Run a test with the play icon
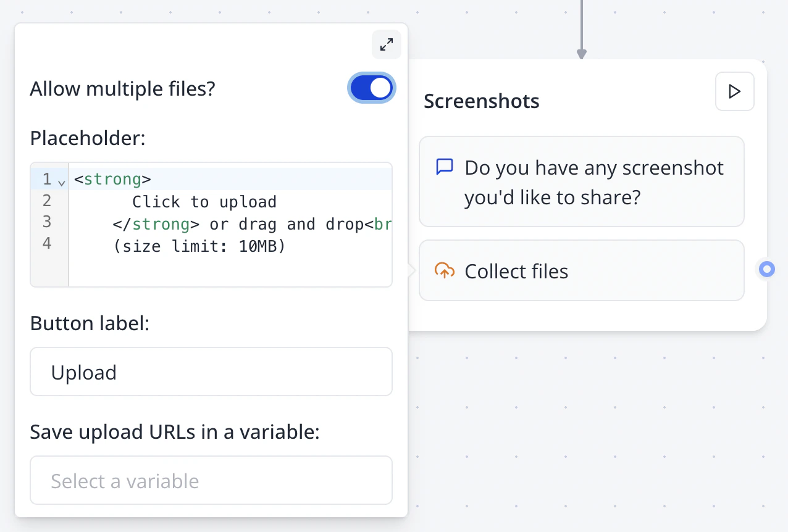The image size is (788, 532). 734,91
